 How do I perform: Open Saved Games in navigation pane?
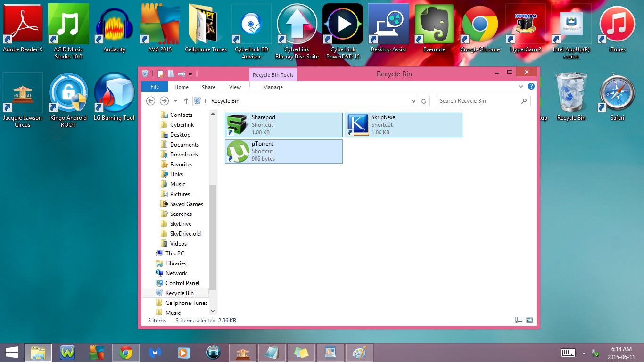coord(187,204)
